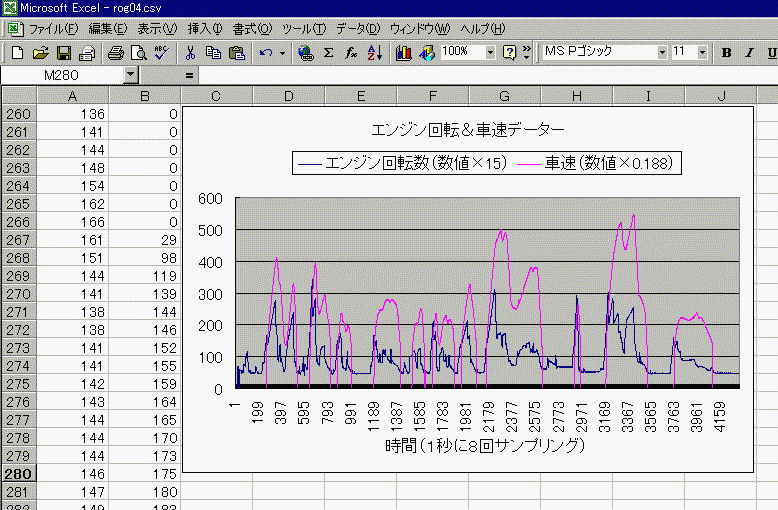The height and width of the screenshot is (510, 778).
Task: Select chart title エンジン回転＆車速データー
Action: click(467, 130)
